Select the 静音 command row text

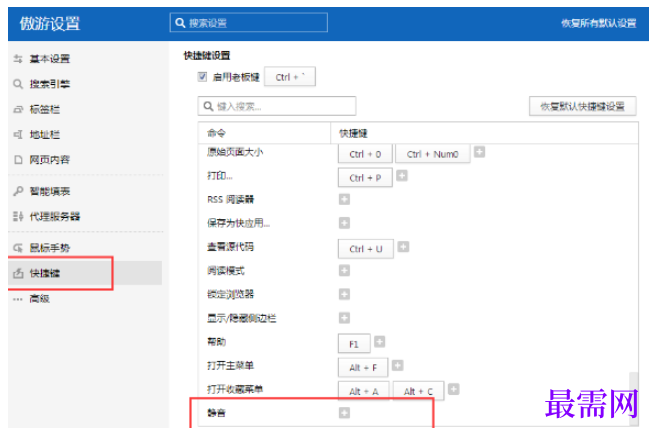click(x=216, y=413)
